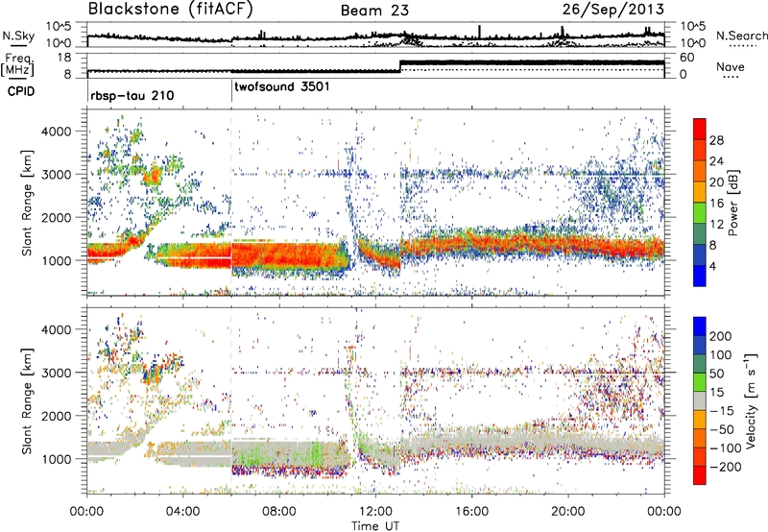The height and width of the screenshot is (532, 768).
Task: Pick the red segment of Power color bar
Action: tap(700, 129)
